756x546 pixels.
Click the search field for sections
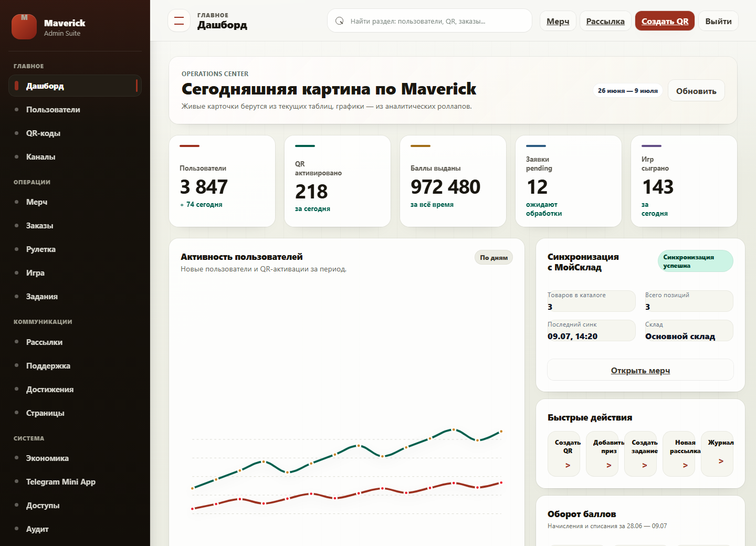429,21
